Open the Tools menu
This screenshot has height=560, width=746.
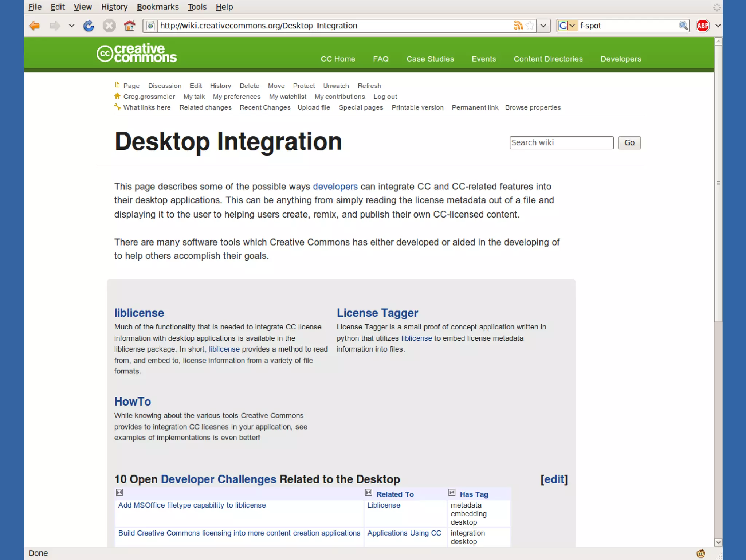(197, 7)
